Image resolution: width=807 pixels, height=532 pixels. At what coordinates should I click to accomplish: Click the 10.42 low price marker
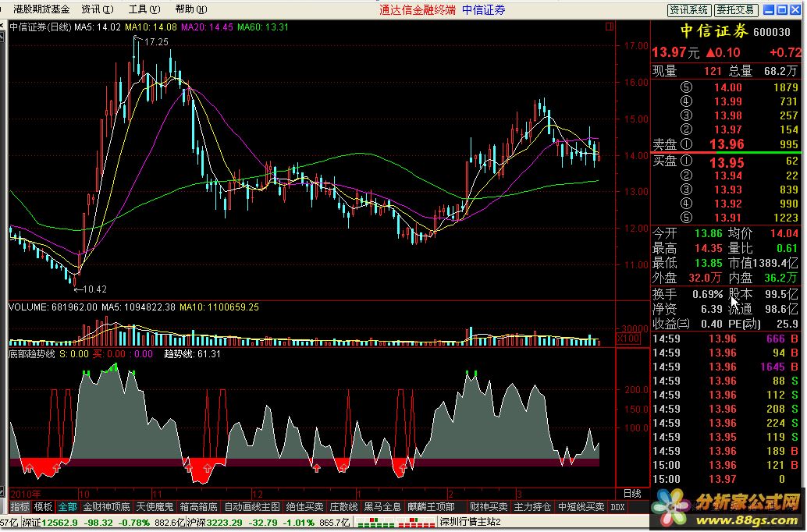pyautogui.click(x=94, y=289)
